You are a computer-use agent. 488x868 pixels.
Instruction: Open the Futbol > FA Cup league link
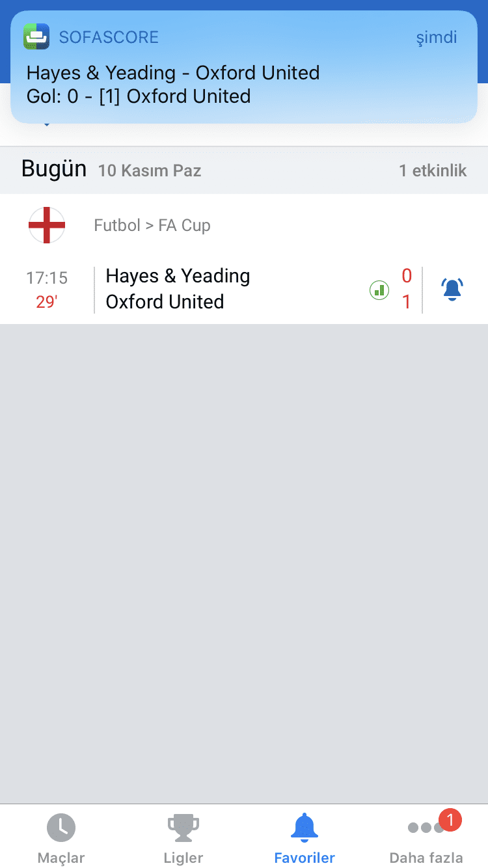coord(152,226)
